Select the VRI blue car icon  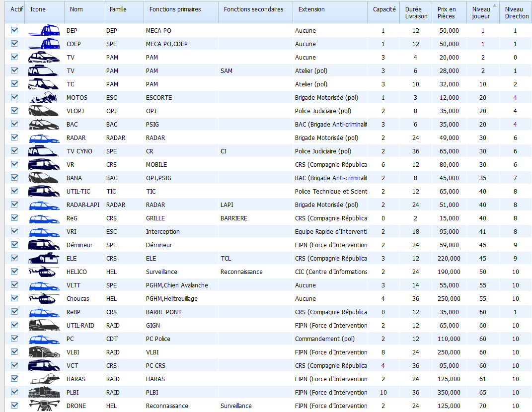(44, 232)
